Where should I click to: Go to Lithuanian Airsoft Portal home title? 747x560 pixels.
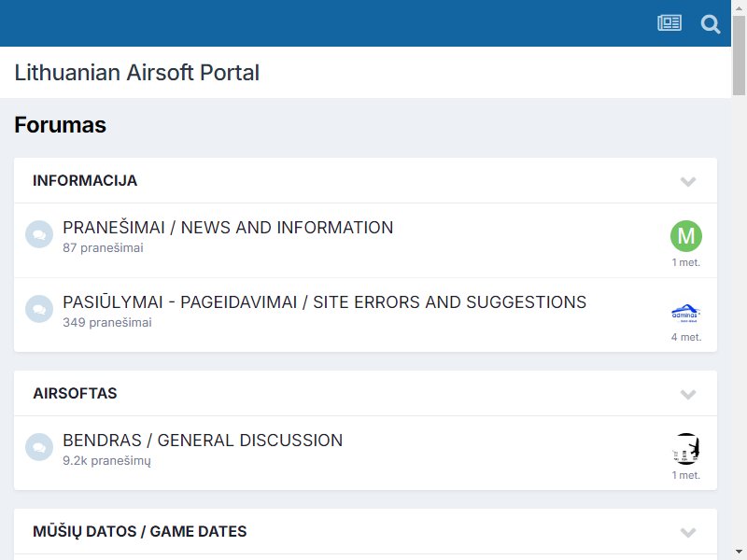pos(136,73)
